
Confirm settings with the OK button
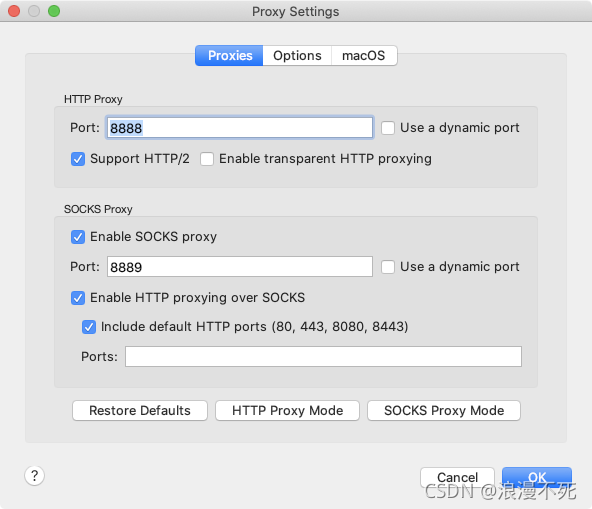[x=537, y=477]
